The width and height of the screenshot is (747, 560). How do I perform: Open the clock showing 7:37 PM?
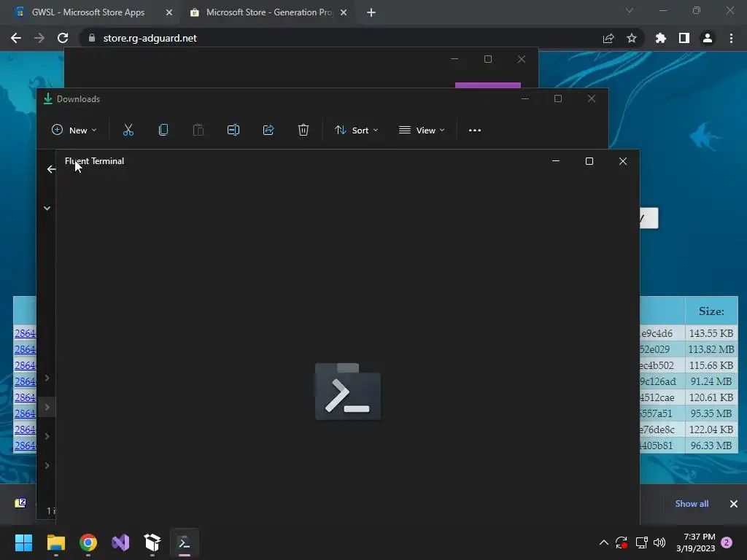tap(695, 542)
